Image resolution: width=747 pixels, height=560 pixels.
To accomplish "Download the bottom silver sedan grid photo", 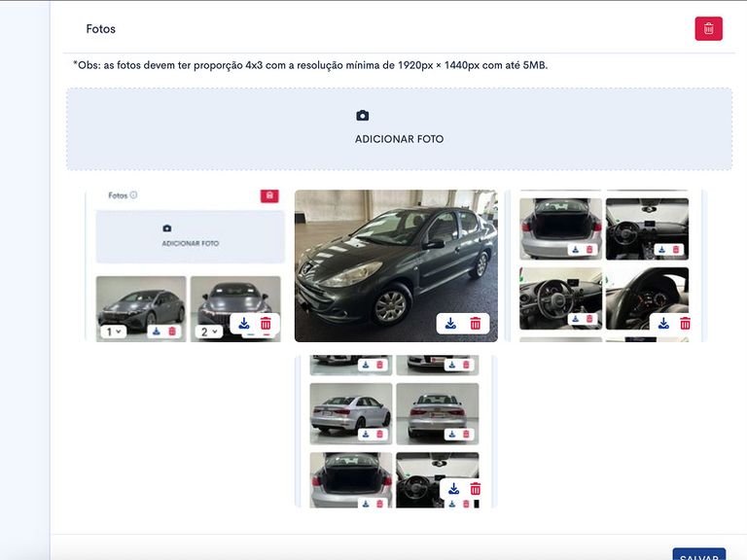I will [453, 489].
